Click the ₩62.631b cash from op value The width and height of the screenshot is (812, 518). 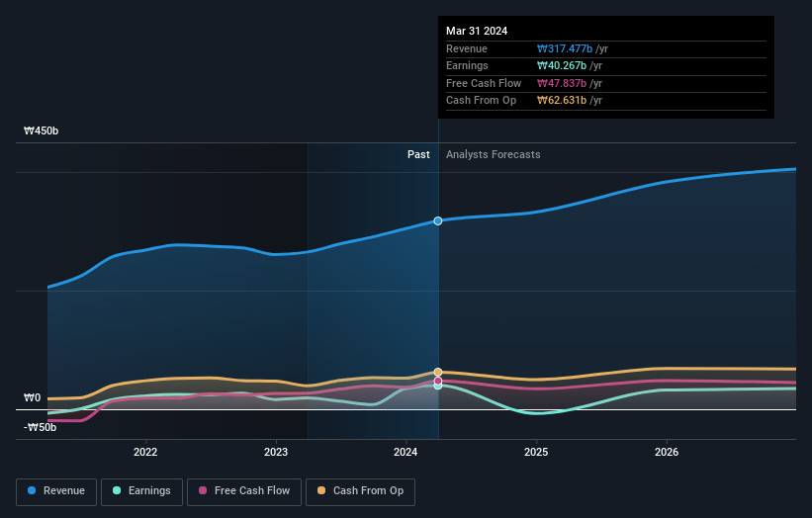coord(562,101)
